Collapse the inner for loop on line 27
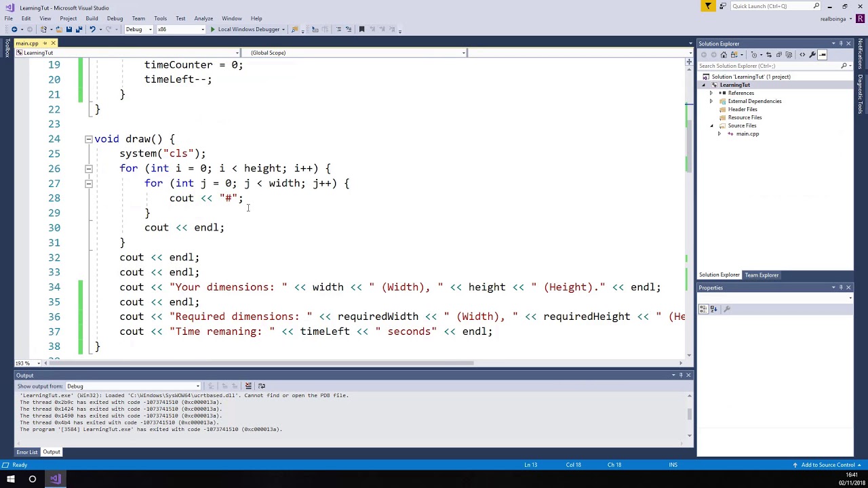The image size is (868, 488). 88,183
